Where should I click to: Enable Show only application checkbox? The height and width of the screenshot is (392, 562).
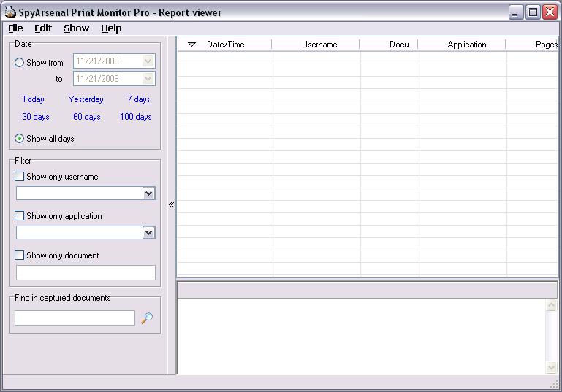19,216
